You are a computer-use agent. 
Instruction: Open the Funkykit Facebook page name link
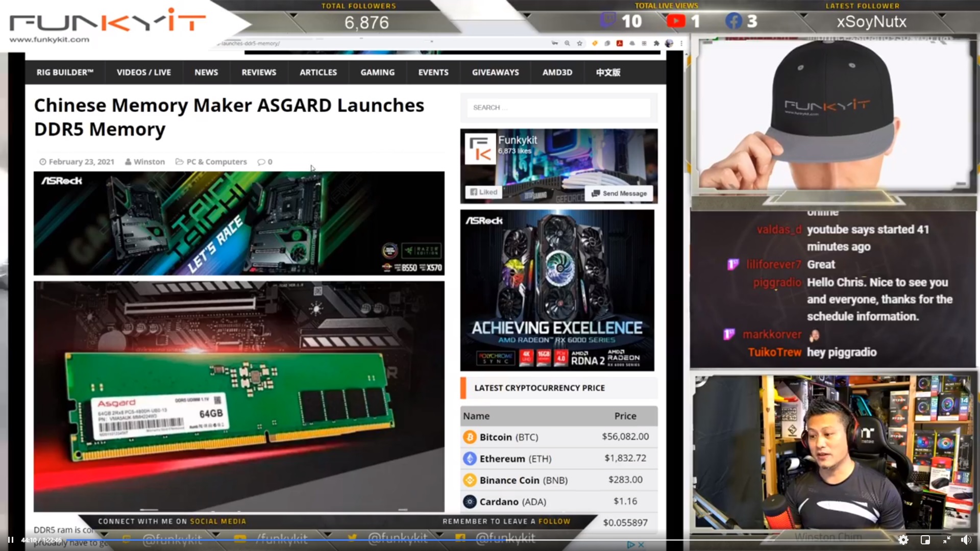(x=518, y=140)
